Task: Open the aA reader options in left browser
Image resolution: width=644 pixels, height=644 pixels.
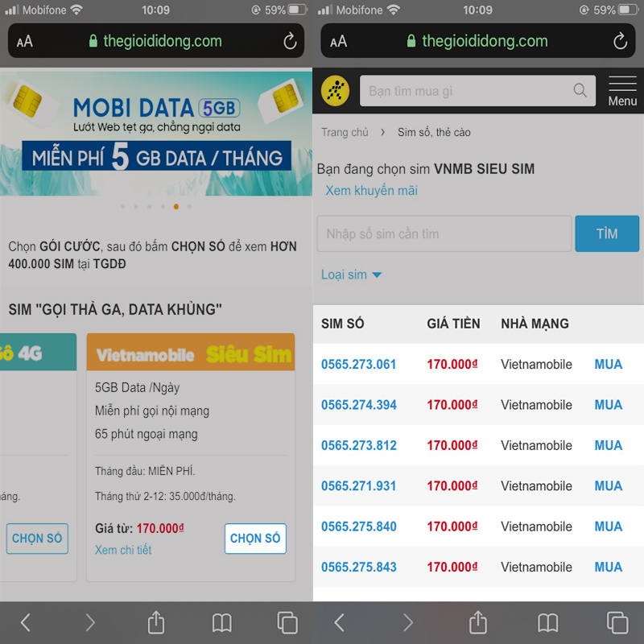Action: (25, 42)
